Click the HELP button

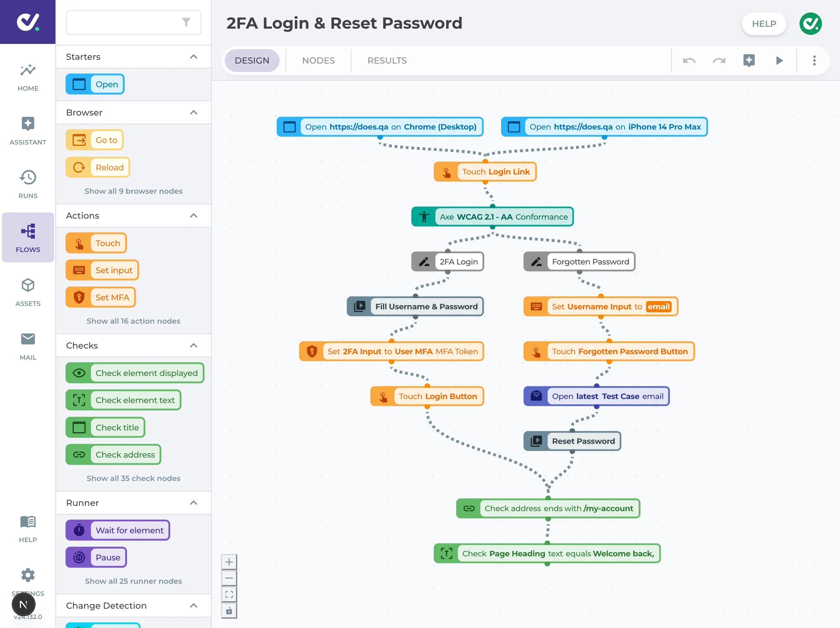[764, 24]
